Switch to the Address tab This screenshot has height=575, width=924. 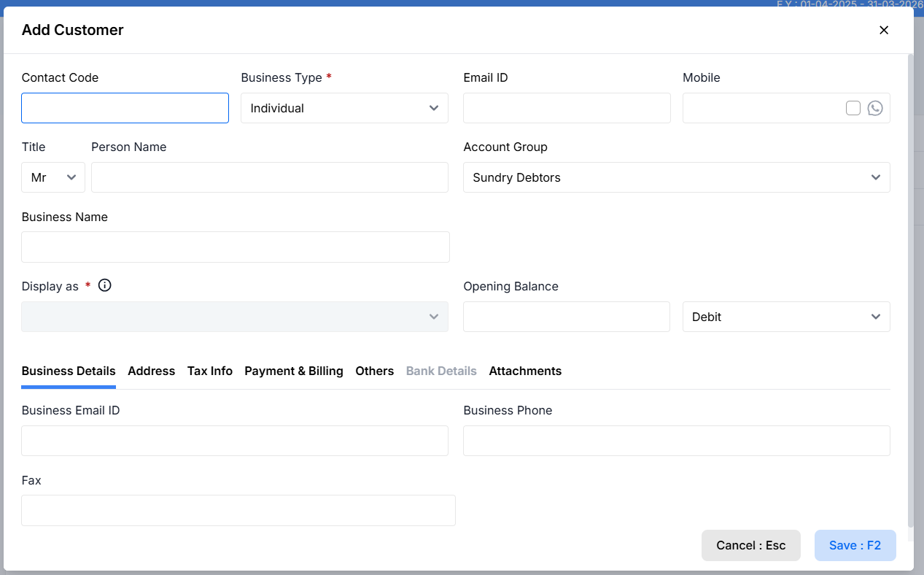[x=151, y=371]
